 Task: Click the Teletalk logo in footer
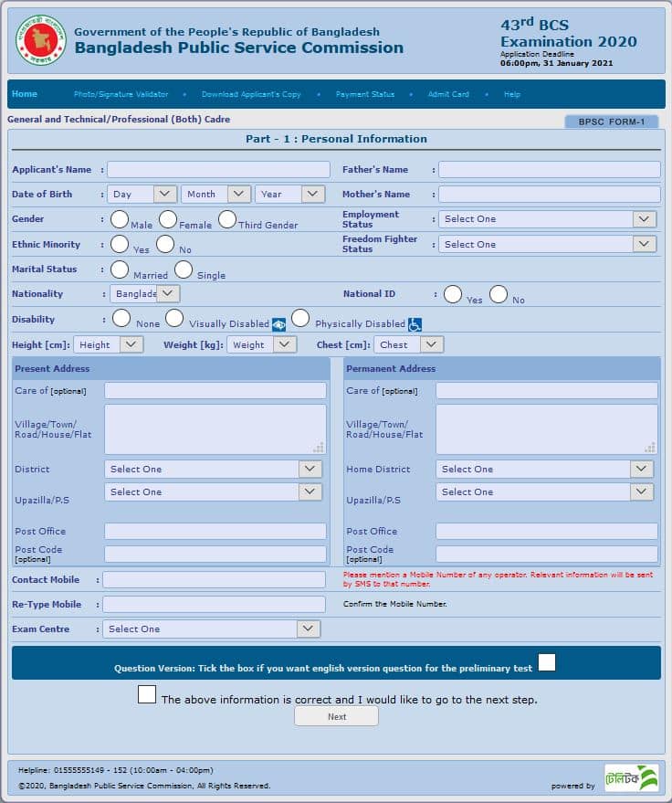tap(632, 777)
